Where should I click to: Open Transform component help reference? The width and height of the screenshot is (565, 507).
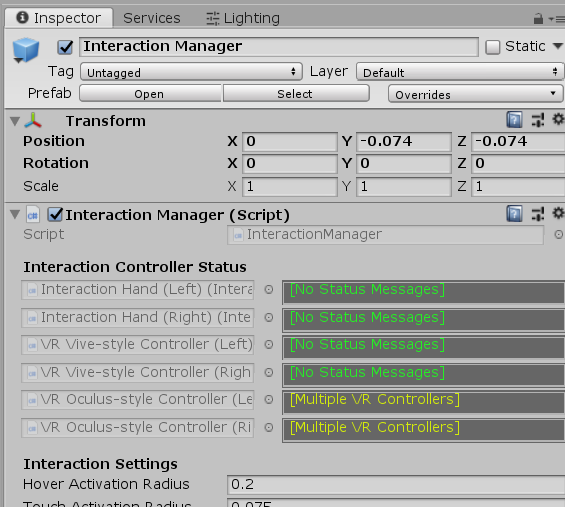pyautogui.click(x=514, y=120)
